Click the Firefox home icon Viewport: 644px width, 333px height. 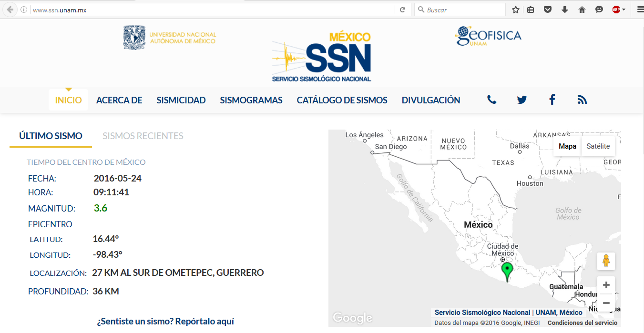click(x=582, y=9)
